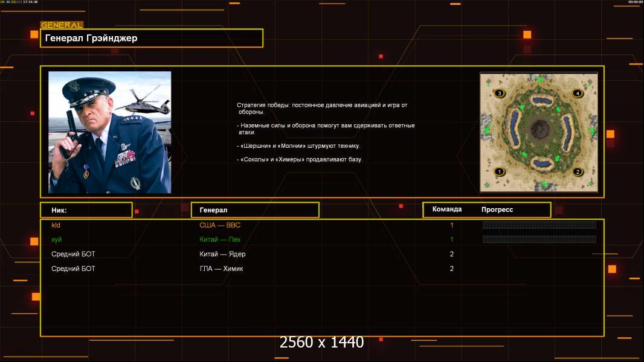The height and width of the screenshot is (362, 644).
Task: Click the timer in the top-right corner
Action: (636, 2)
